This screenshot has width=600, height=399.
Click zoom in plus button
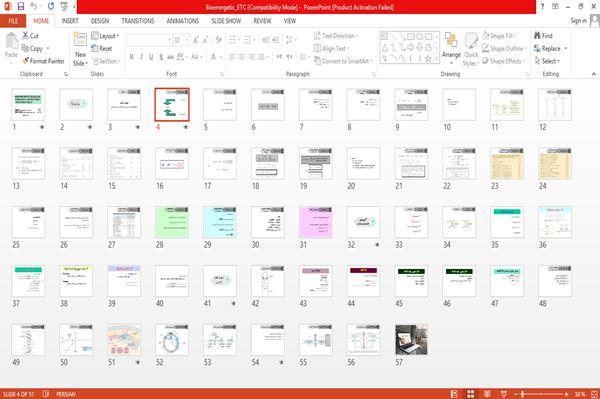(566, 394)
